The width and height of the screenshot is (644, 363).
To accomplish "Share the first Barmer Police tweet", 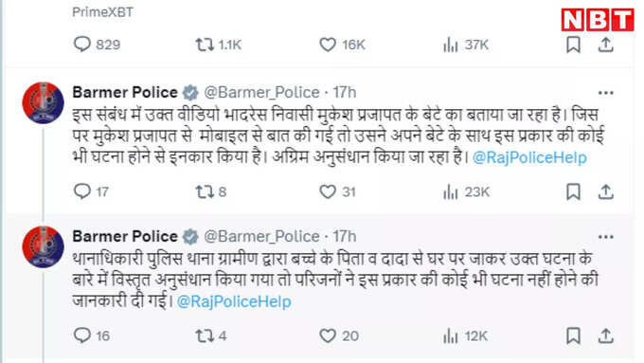I will [x=606, y=191].
